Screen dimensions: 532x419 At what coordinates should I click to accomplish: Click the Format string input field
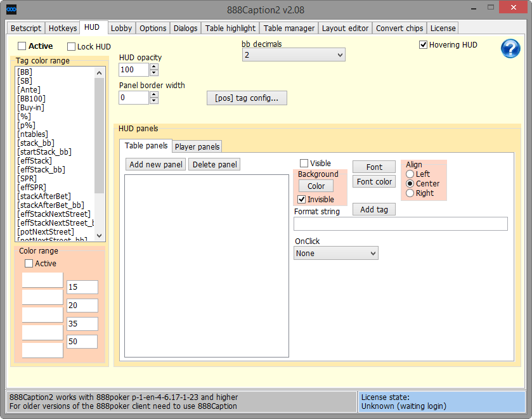click(401, 224)
